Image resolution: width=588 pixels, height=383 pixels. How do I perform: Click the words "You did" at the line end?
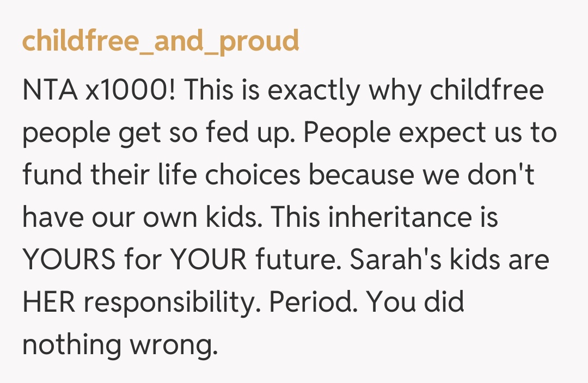click(x=415, y=302)
